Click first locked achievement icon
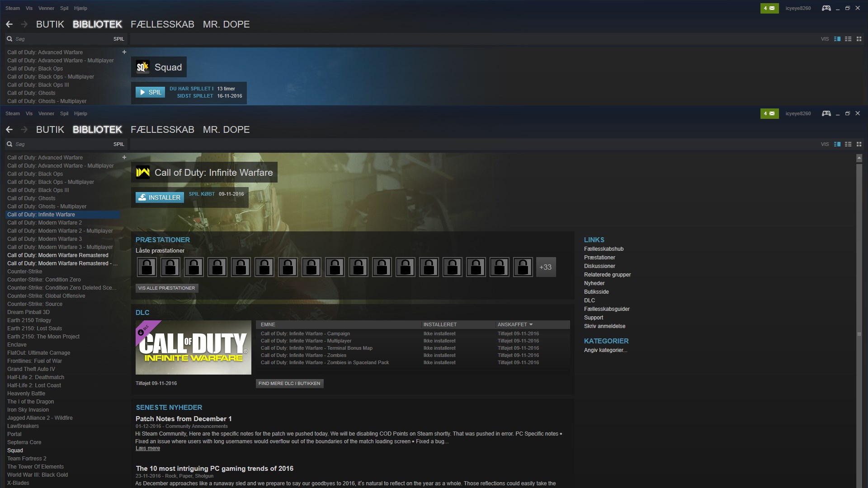This screenshot has height=488, width=868. (x=147, y=267)
